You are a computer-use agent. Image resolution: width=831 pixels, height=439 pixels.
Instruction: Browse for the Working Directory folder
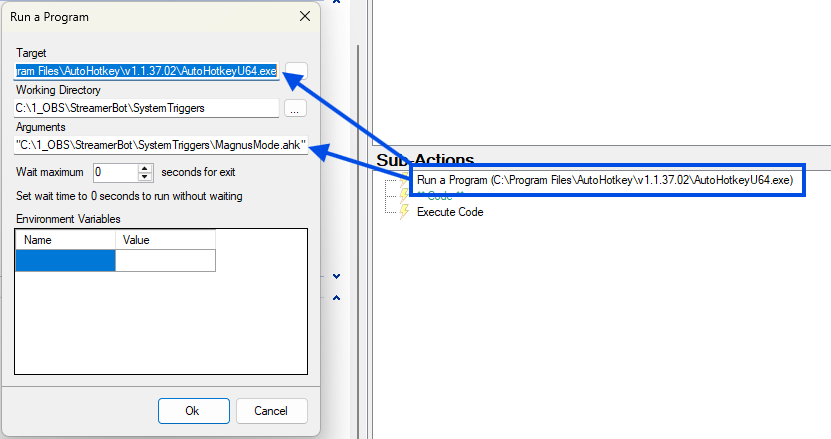tap(295, 108)
